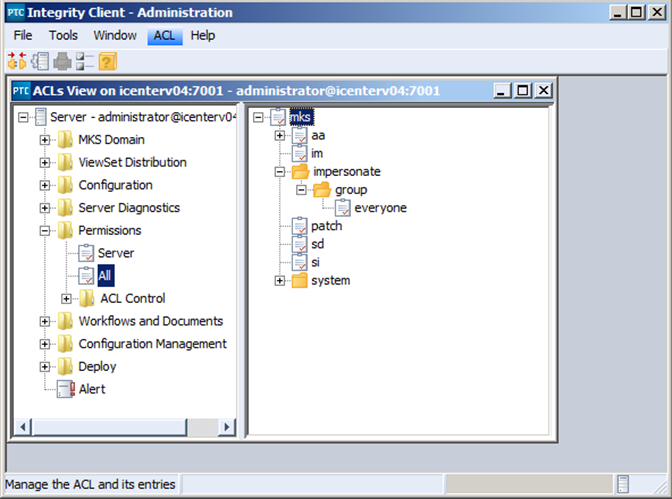This screenshot has width=672, height=499.
Task: Open the Tools menu
Action: coord(63,36)
